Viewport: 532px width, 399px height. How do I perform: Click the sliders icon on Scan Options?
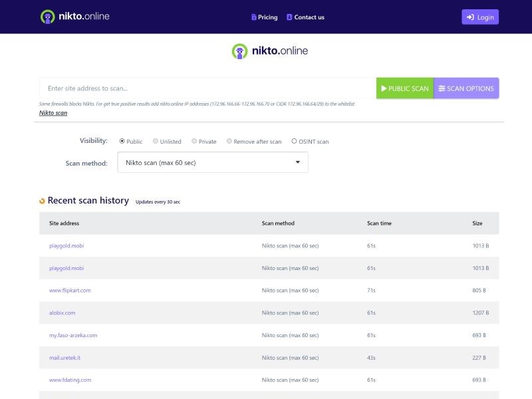click(x=442, y=88)
